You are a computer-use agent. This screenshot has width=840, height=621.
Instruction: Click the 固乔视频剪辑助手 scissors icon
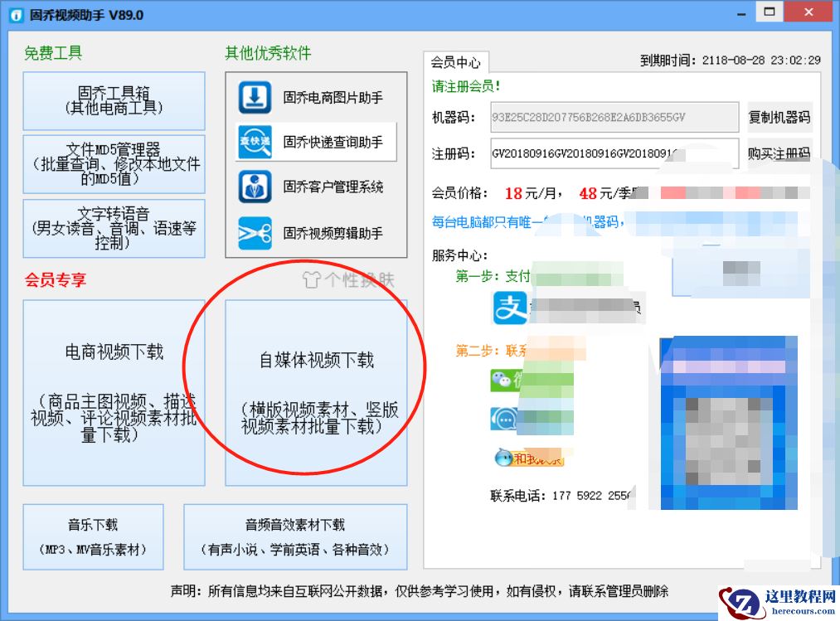255,233
